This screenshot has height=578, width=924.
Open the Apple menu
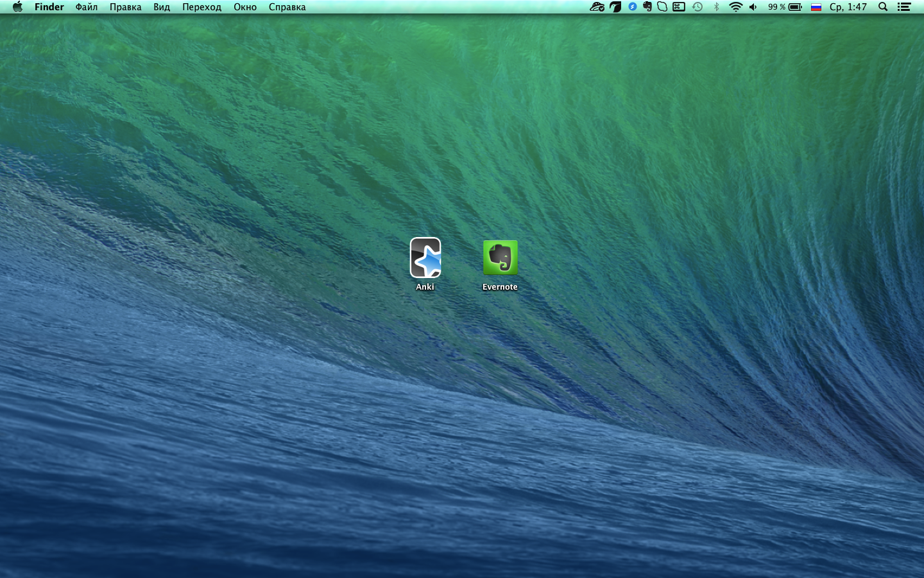click(17, 7)
